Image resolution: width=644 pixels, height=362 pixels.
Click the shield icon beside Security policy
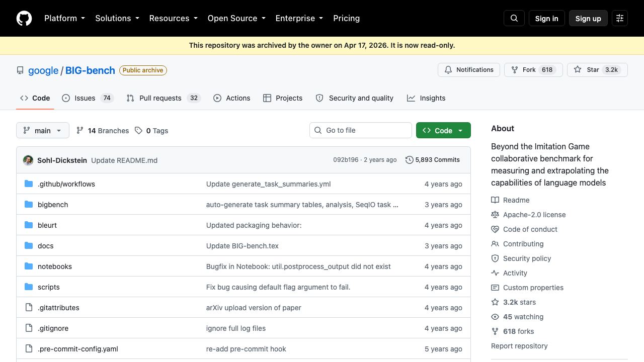point(495,258)
